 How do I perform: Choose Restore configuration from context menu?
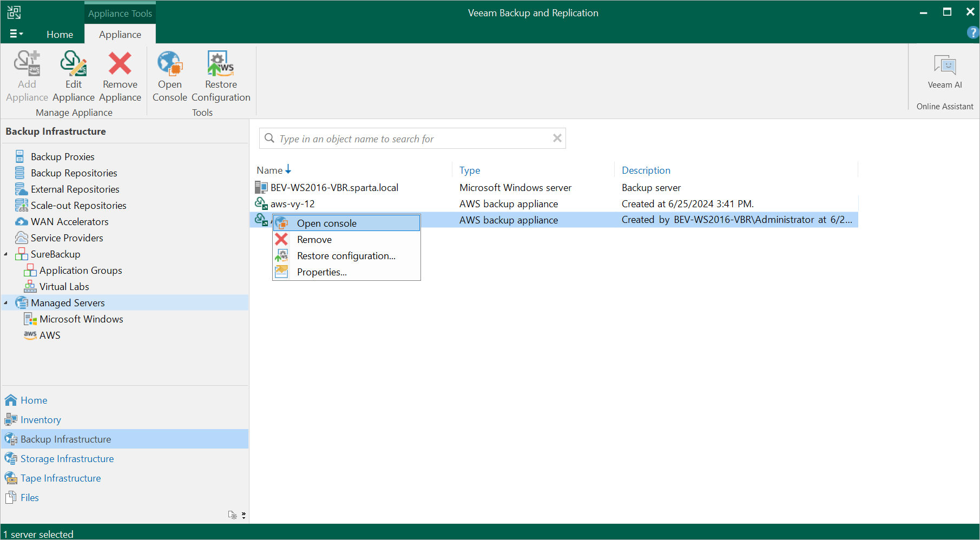[x=346, y=255]
